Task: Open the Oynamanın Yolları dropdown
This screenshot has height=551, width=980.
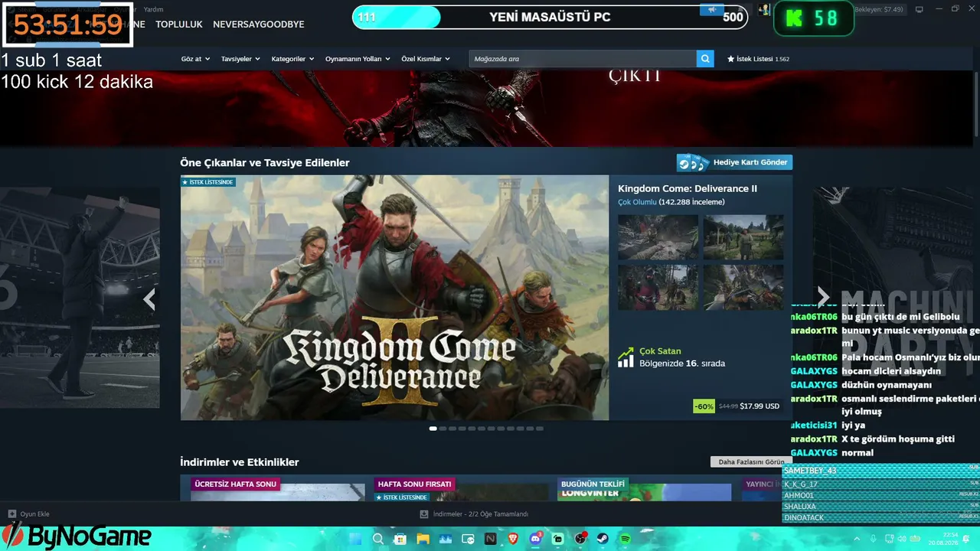Action: tap(358, 59)
